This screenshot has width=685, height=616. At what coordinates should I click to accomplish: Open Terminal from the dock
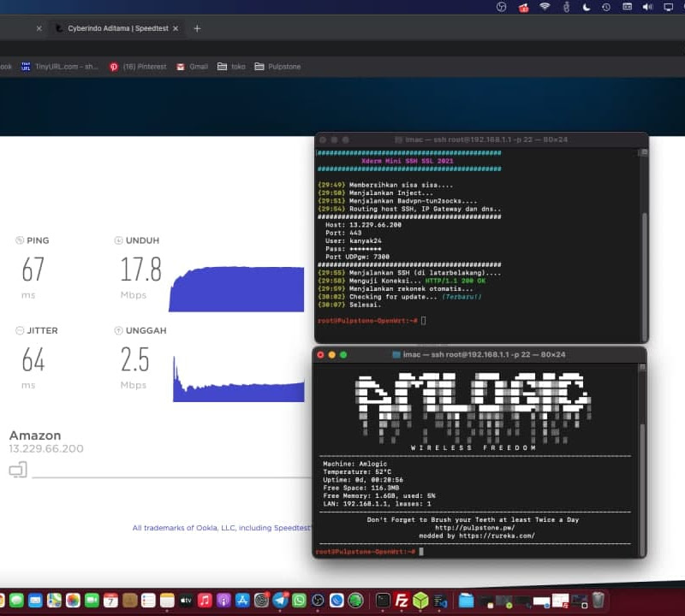[383, 601]
